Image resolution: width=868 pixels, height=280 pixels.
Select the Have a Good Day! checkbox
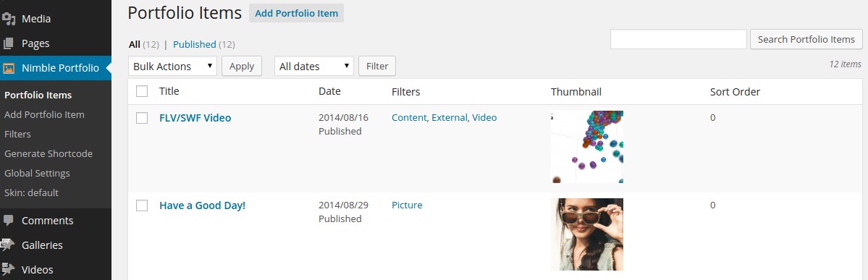tap(142, 205)
